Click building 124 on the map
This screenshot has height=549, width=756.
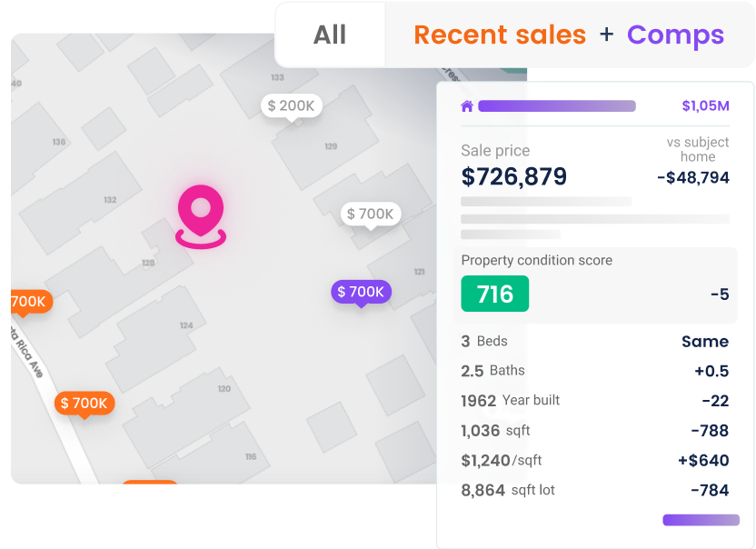[186, 325]
